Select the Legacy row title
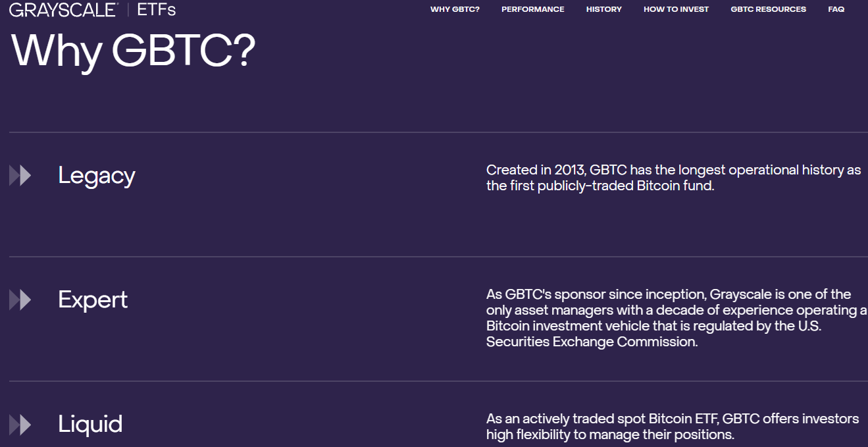Viewport: 868px width, 447px height. [x=96, y=175]
